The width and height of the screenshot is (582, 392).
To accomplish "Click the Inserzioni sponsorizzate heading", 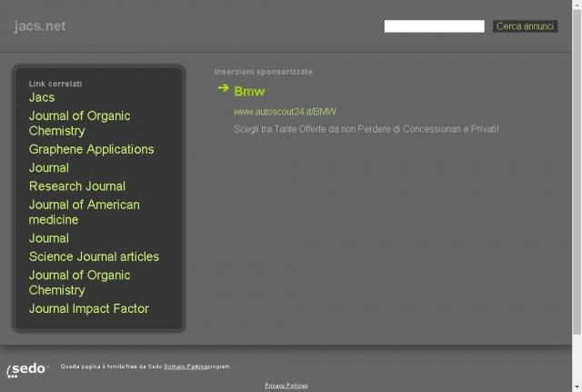I will [263, 72].
